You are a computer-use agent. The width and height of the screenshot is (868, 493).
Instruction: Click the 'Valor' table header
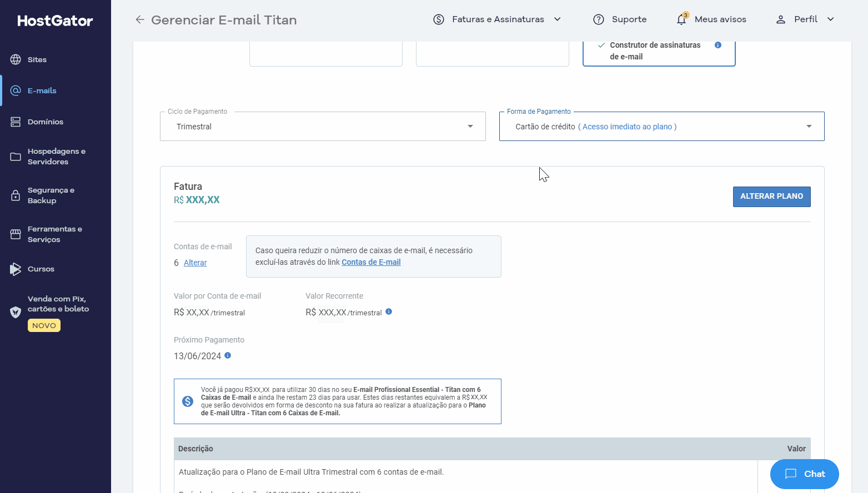click(x=796, y=449)
